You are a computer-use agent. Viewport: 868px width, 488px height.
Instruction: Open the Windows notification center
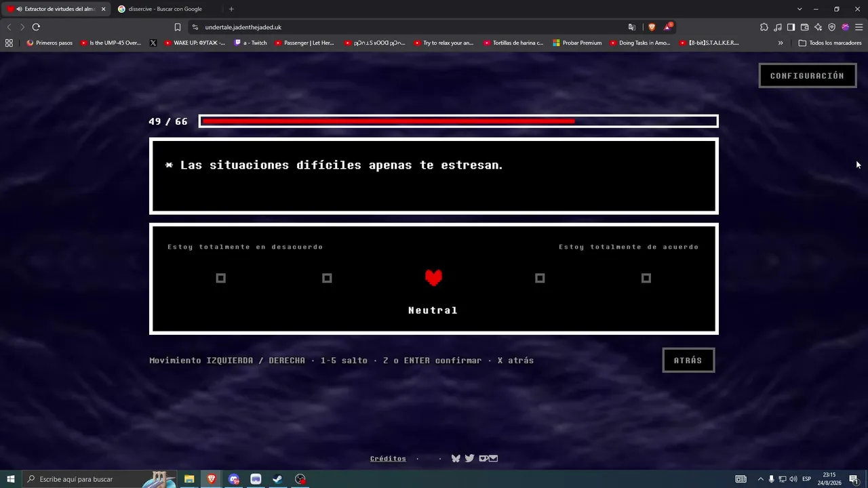click(x=854, y=479)
